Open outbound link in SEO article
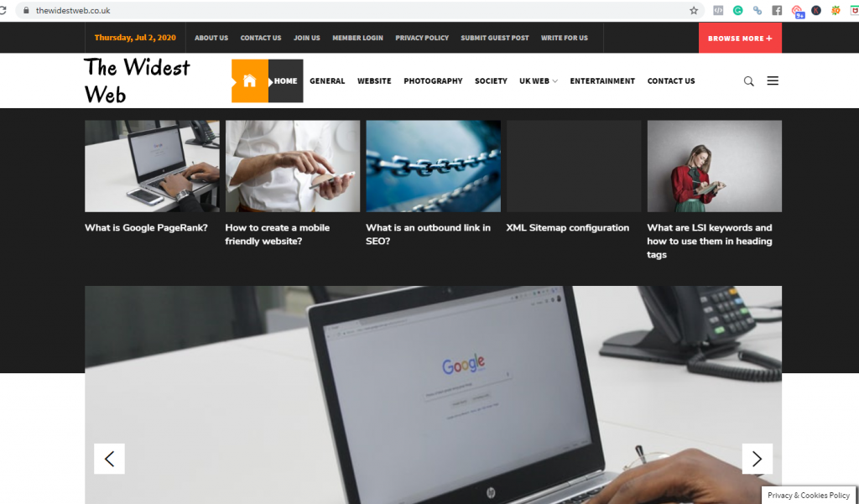 [428, 235]
